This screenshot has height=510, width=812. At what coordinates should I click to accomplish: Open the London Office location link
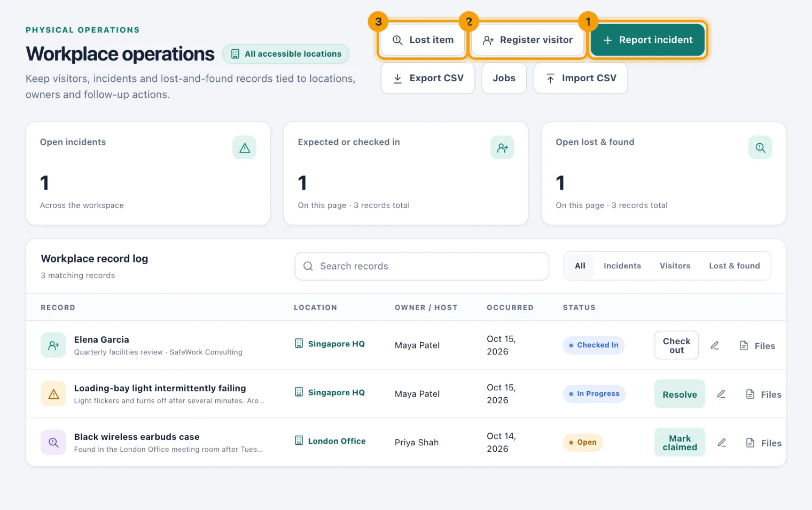[x=330, y=441]
